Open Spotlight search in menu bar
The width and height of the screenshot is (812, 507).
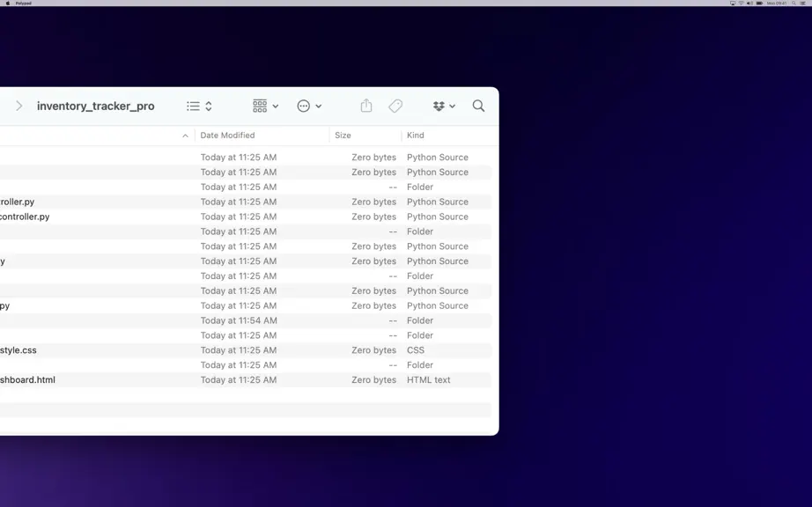794,4
